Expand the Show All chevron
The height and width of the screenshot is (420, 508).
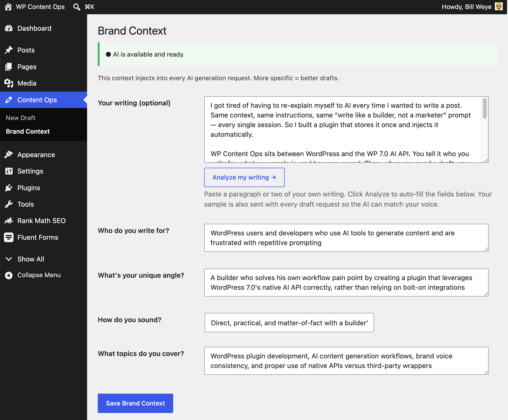coord(9,259)
